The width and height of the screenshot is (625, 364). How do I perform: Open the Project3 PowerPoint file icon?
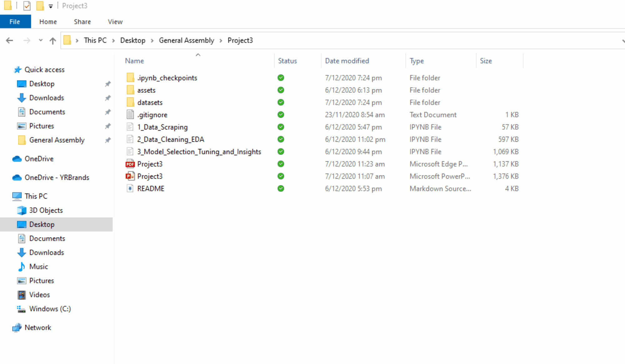tap(130, 176)
